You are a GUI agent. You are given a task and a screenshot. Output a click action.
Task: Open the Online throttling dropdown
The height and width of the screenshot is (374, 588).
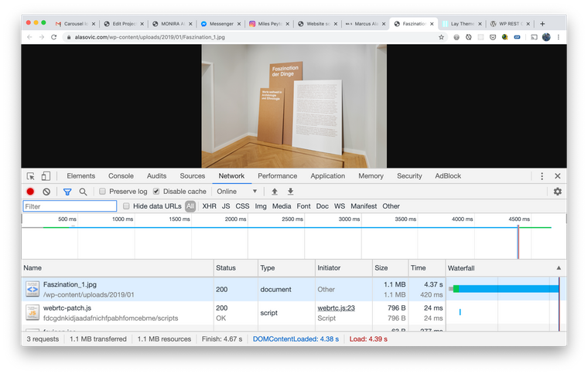pos(237,192)
